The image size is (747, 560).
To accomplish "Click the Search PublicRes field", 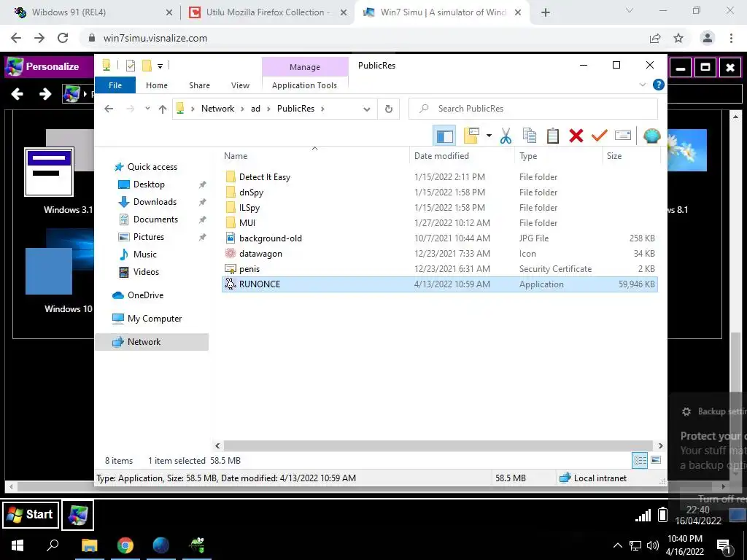I will click(533, 109).
